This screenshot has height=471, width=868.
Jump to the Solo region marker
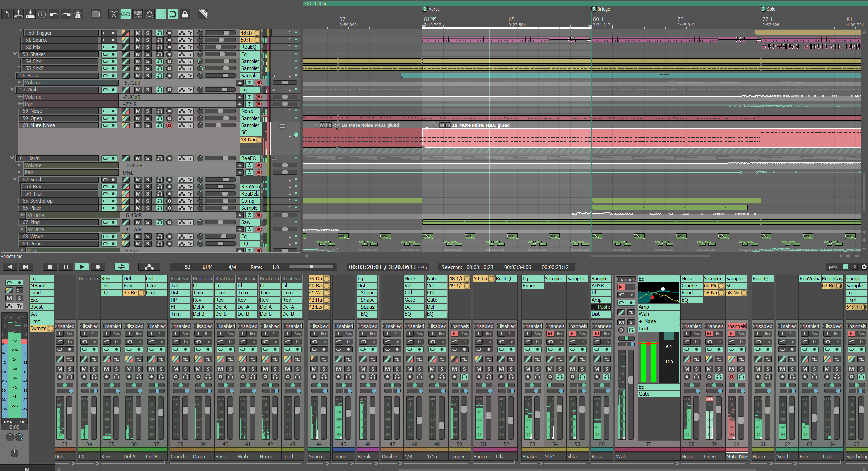click(x=768, y=9)
